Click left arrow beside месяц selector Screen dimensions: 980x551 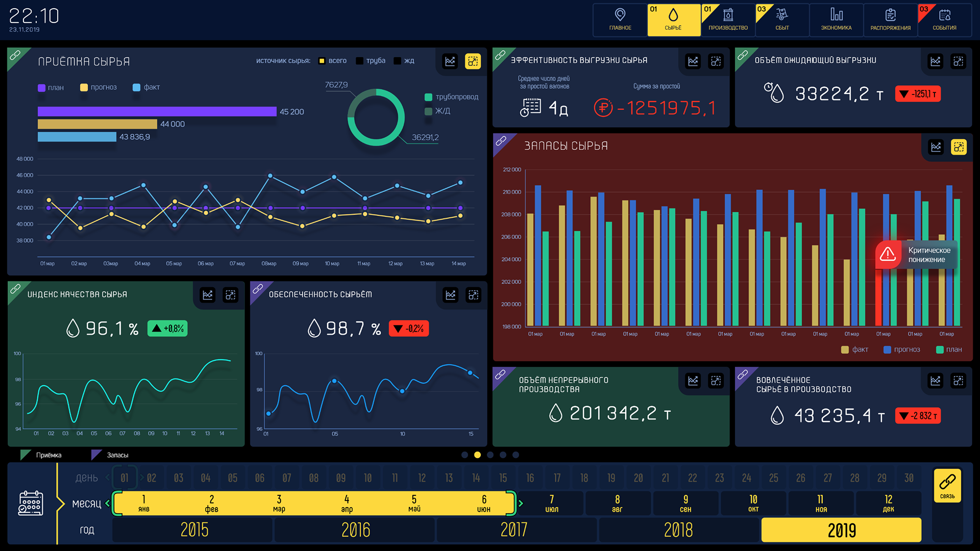point(107,504)
